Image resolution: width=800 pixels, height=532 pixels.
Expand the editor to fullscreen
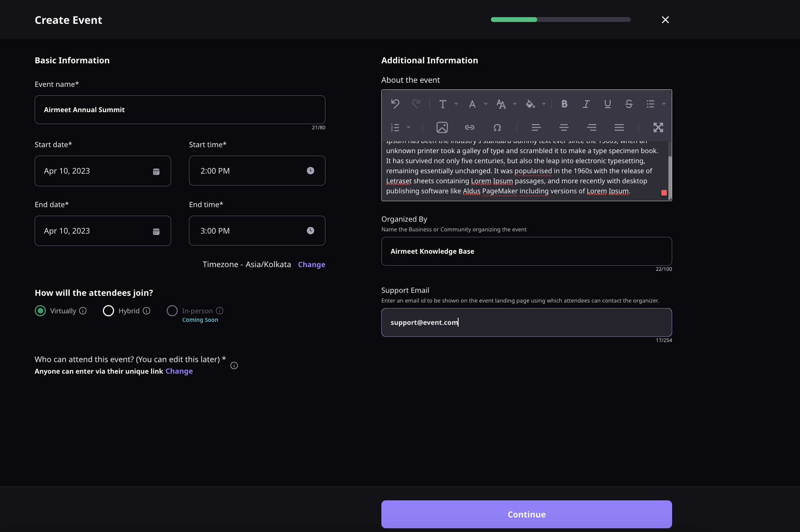click(658, 127)
